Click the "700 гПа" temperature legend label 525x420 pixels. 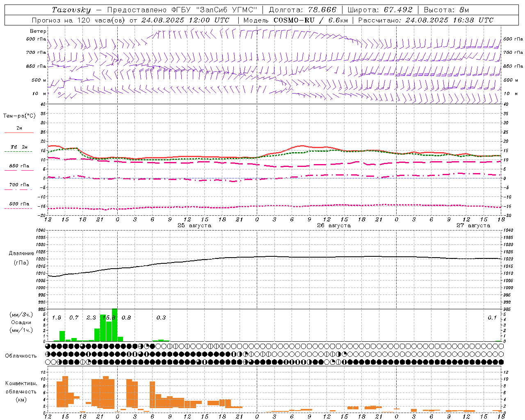(x=19, y=185)
